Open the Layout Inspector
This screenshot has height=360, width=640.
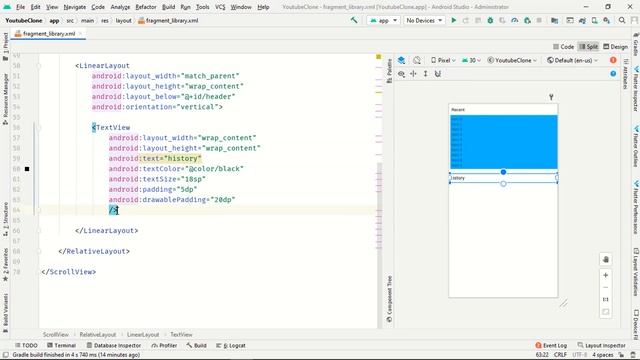(602, 345)
